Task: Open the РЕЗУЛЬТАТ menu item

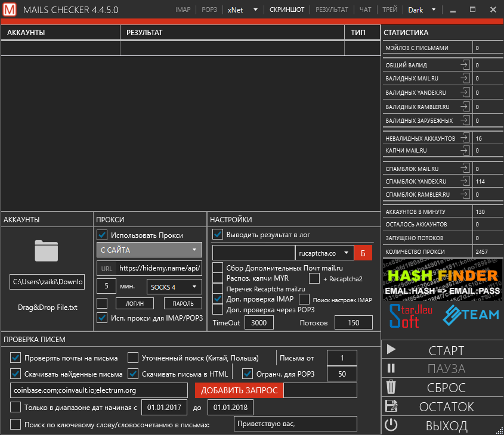Action: click(332, 10)
